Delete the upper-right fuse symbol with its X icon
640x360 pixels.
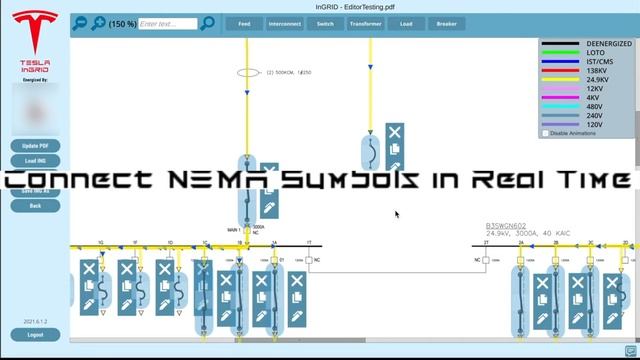click(395, 132)
